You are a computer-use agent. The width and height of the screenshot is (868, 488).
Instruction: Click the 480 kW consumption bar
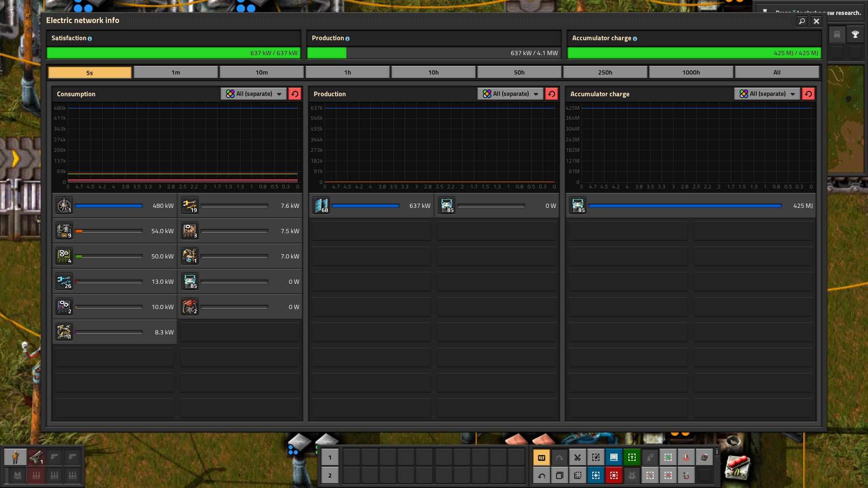click(108, 206)
